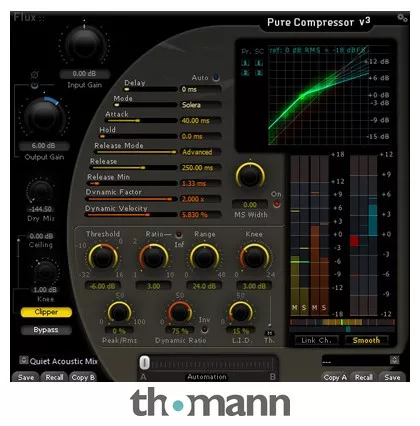Viewport: 420px width, 426px height.
Task: Click the 3.00 ratio value field
Action: [x=153, y=286]
